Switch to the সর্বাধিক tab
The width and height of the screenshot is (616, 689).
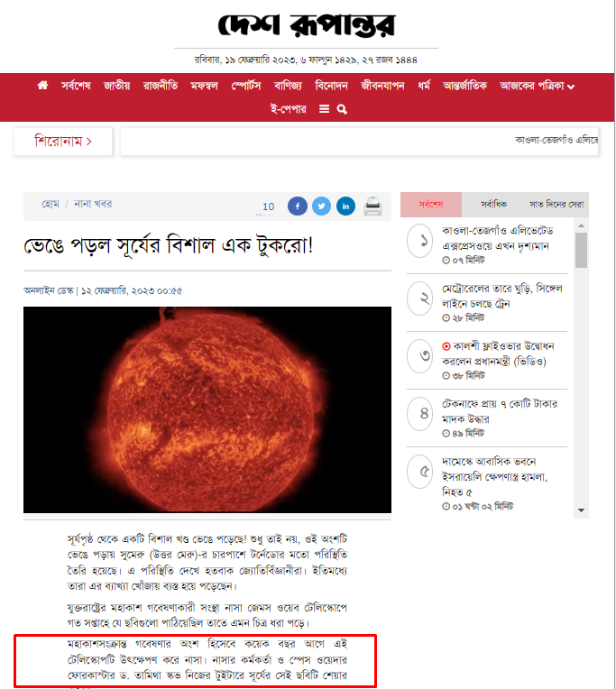(x=493, y=205)
